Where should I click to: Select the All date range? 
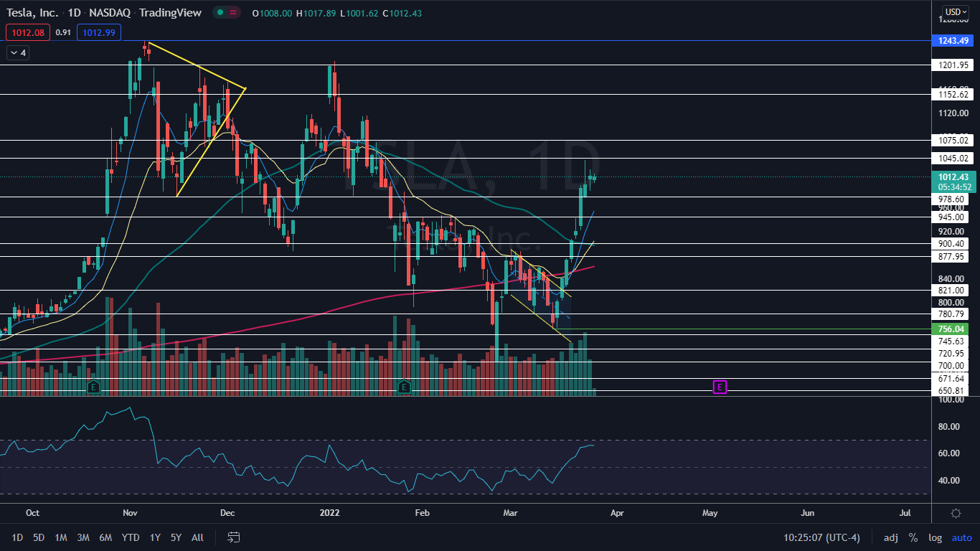[x=198, y=537]
